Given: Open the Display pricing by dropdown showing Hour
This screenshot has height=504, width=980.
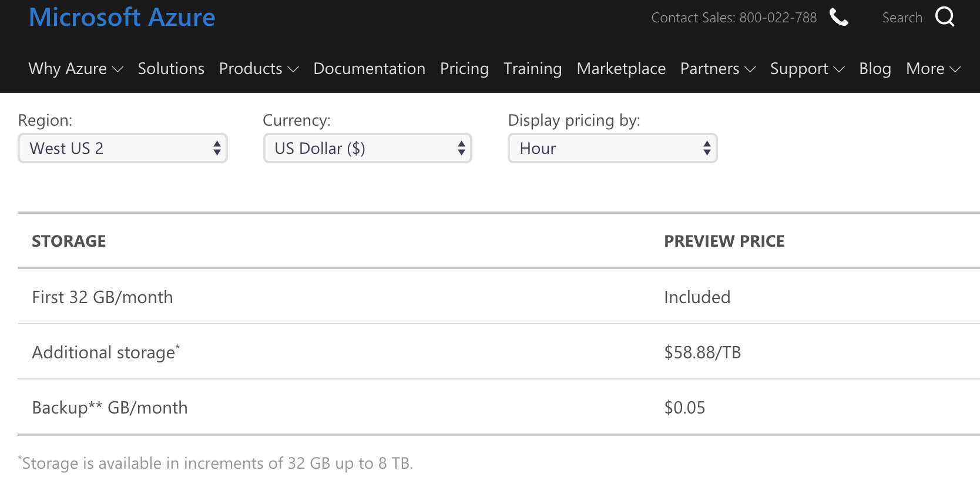Looking at the screenshot, I should point(613,148).
